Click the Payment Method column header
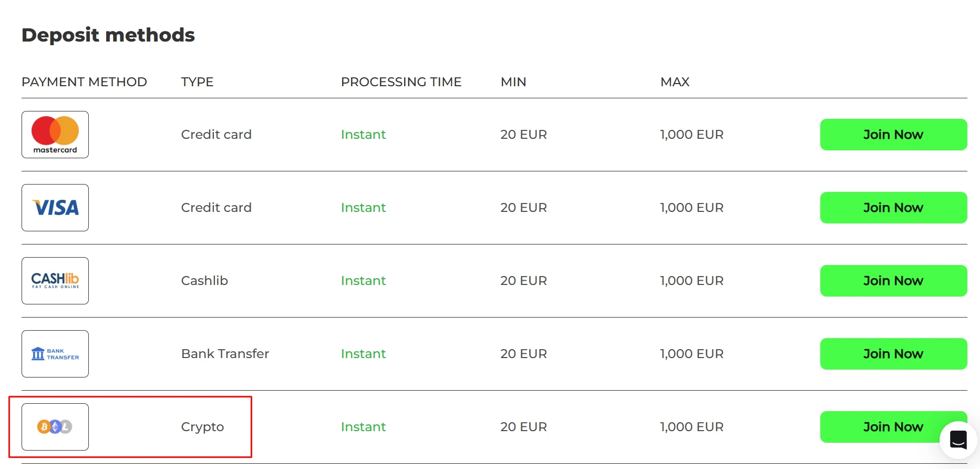The width and height of the screenshot is (980, 469). (x=84, y=82)
